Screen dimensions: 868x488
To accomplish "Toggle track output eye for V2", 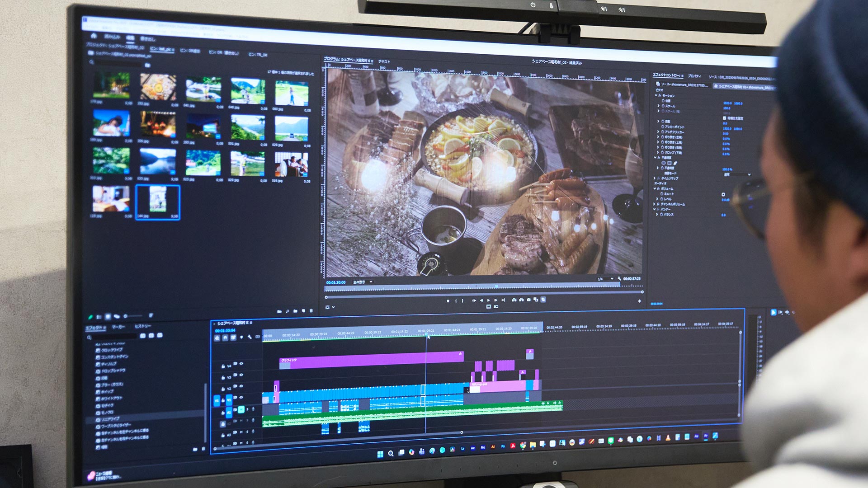I will pos(241,386).
